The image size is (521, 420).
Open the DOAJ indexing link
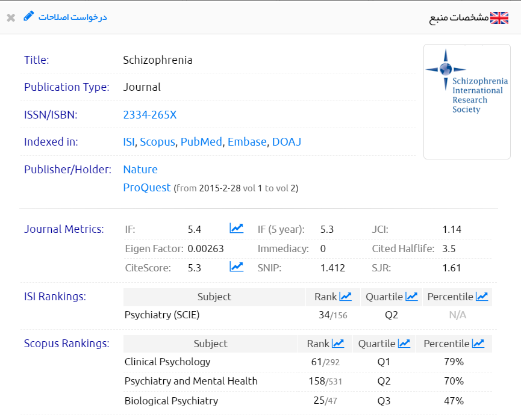(x=286, y=142)
